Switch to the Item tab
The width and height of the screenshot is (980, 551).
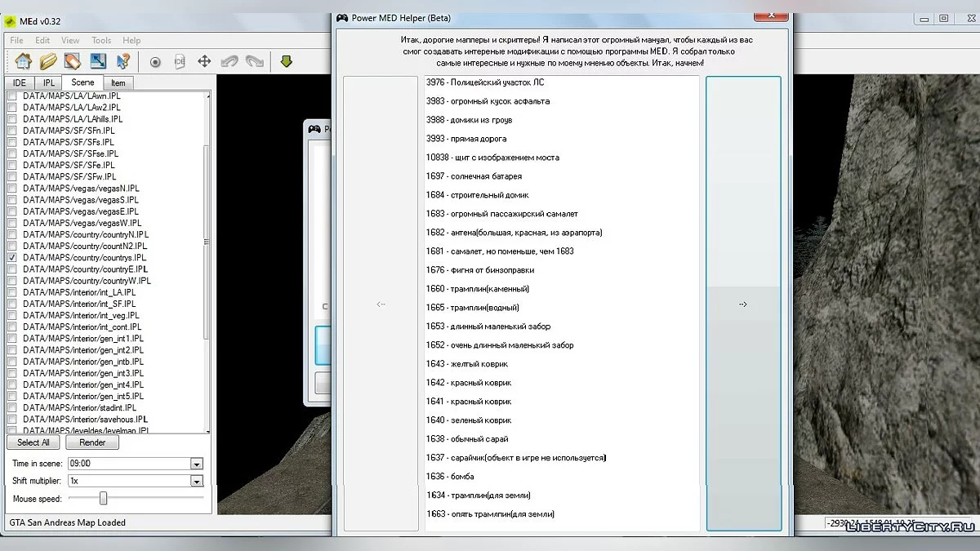[118, 82]
